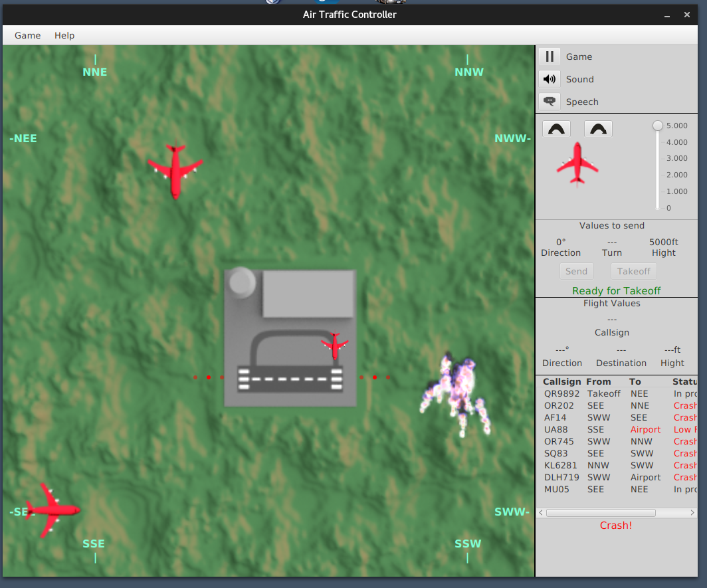Viewport: 707px width, 588px height.
Task: Click the altitude slider handle at 5.000
Action: click(658, 126)
